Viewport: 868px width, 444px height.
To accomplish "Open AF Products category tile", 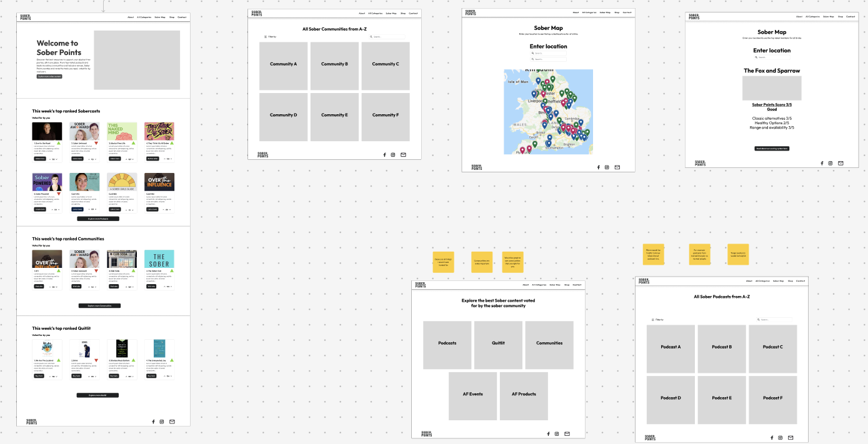I will point(524,396).
